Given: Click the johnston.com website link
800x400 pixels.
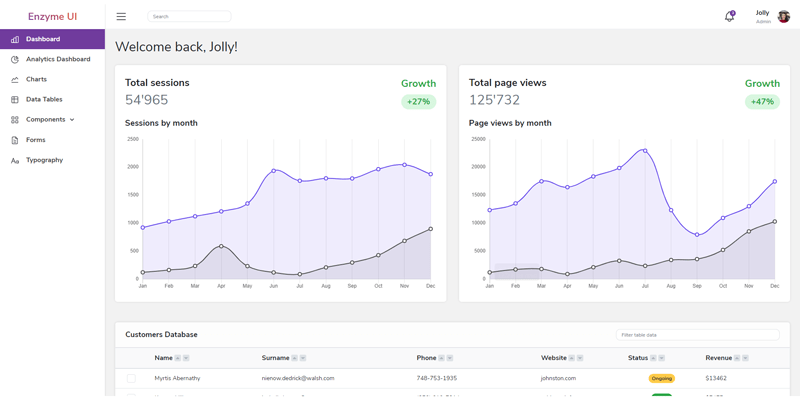Looking at the screenshot, I should 558,378.
